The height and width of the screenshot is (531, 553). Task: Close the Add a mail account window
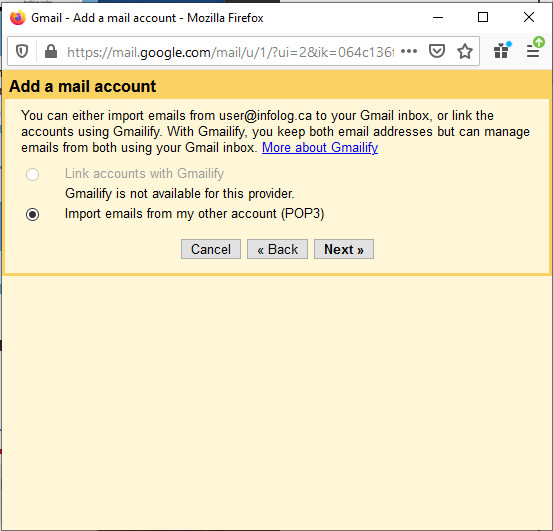[529, 17]
